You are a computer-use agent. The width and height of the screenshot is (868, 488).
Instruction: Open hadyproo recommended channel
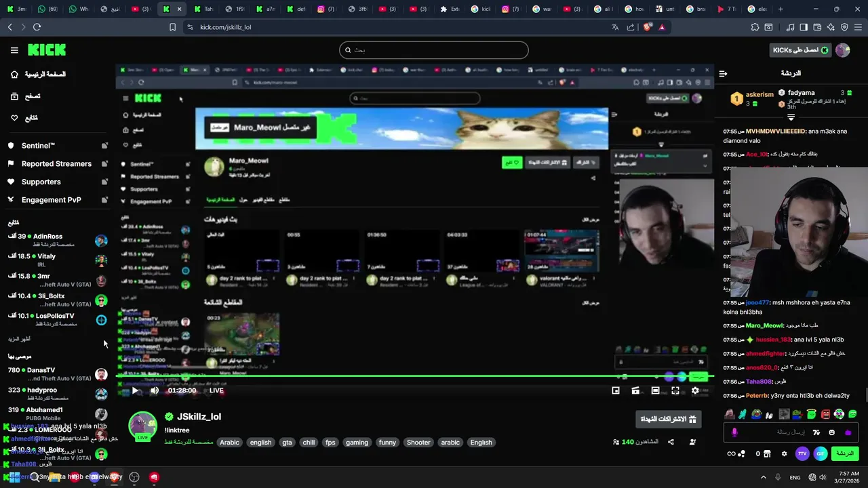[x=58, y=394]
